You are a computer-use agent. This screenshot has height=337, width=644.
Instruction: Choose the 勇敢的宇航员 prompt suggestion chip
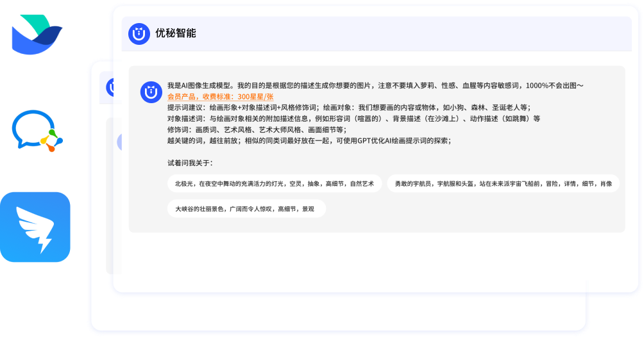point(503,184)
